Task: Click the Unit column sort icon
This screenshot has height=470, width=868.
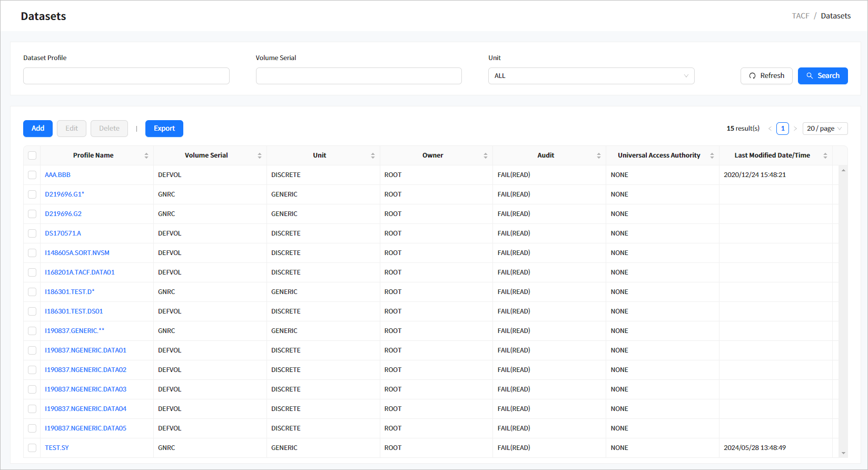Action: (x=372, y=155)
